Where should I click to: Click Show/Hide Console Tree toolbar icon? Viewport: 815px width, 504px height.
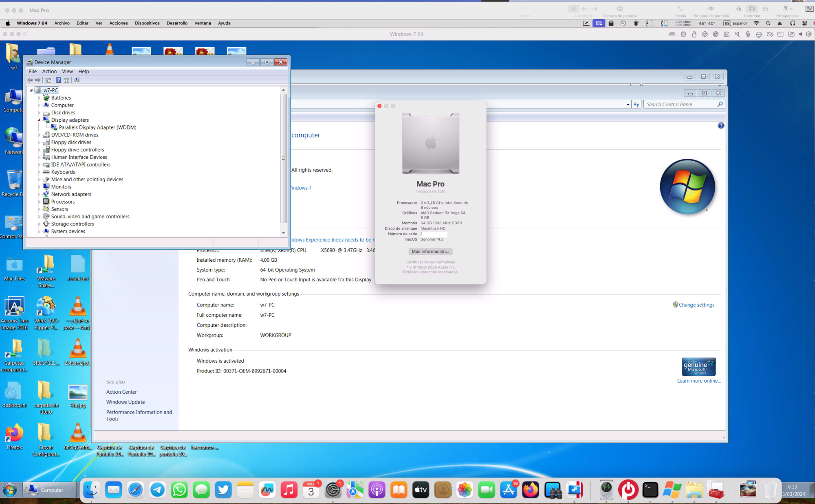[x=48, y=80]
